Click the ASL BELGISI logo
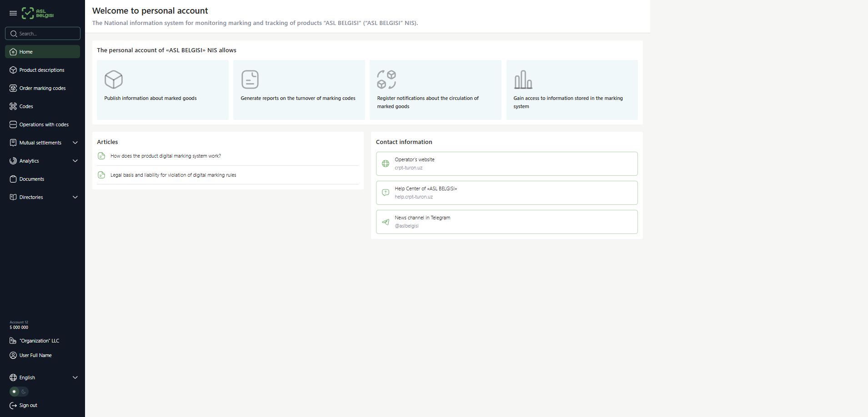The height and width of the screenshot is (417, 868). [x=38, y=13]
